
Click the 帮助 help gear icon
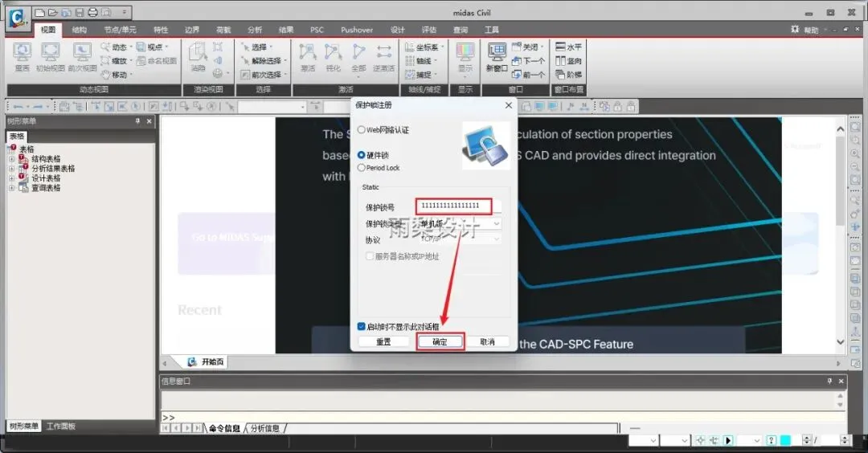click(x=795, y=29)
